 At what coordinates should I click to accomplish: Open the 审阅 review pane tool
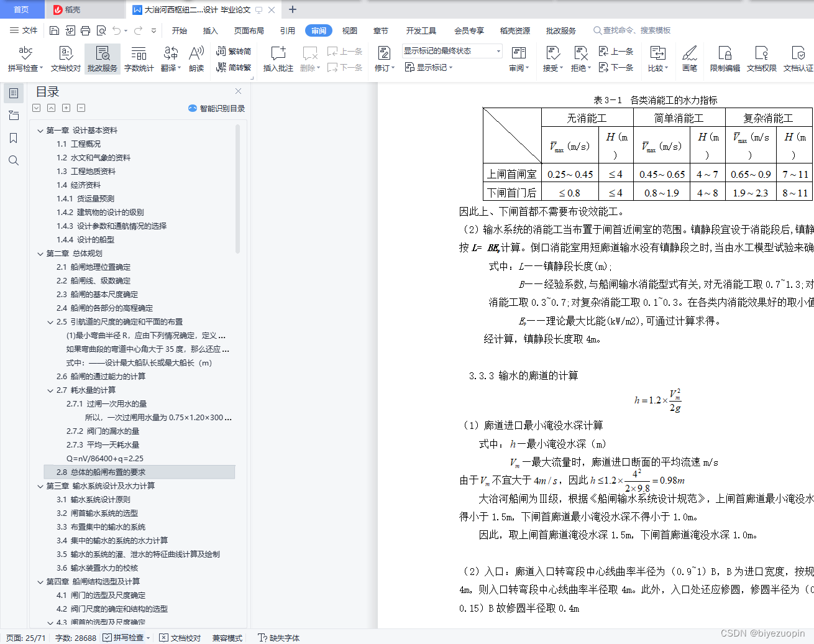point(519,59)
